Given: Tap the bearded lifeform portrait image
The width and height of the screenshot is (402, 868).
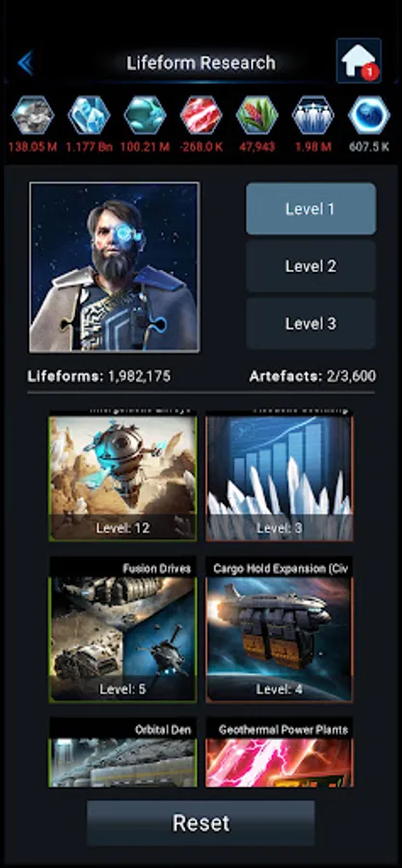Looking at the screenshot, I should [x=115, y=267].
